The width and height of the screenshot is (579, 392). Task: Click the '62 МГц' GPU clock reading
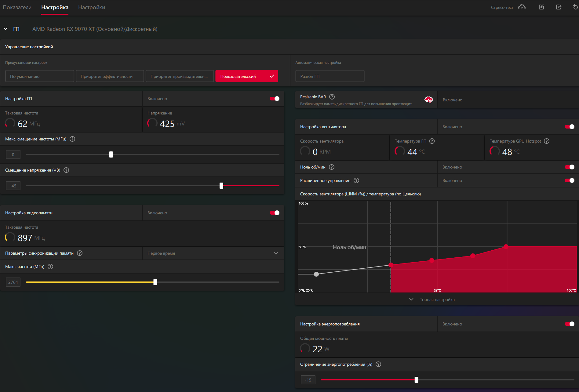click(29, 124)
